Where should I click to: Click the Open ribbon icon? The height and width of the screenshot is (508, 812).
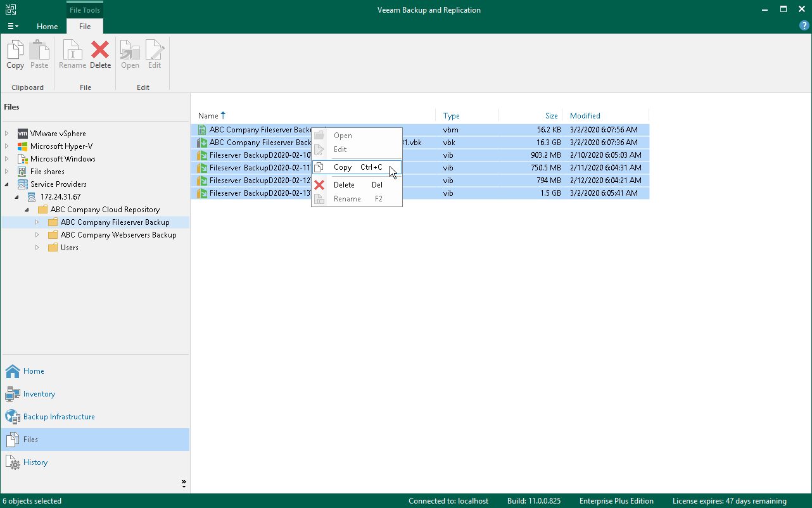(130, 54)
